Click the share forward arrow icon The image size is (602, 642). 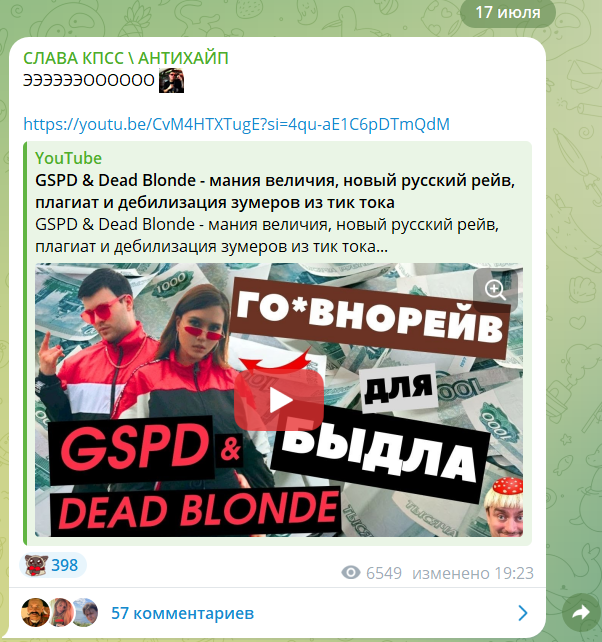pyautogui.click(x=580, y=613)
